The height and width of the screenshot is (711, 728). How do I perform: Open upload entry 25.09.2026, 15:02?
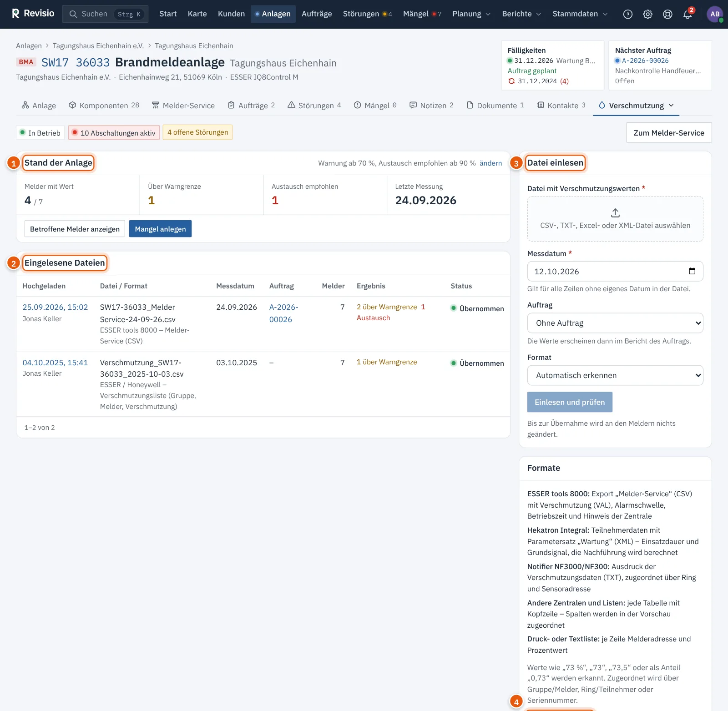tap(55, 308)
